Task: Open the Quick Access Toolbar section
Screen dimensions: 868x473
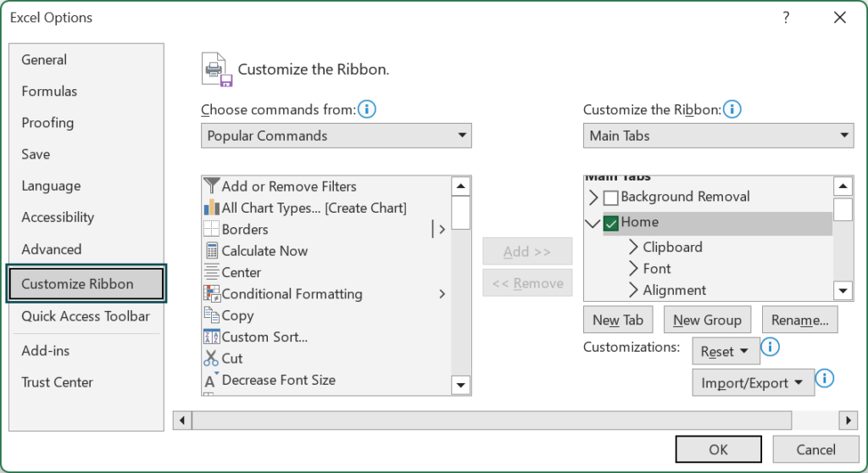Action: [x=86, y=316]
